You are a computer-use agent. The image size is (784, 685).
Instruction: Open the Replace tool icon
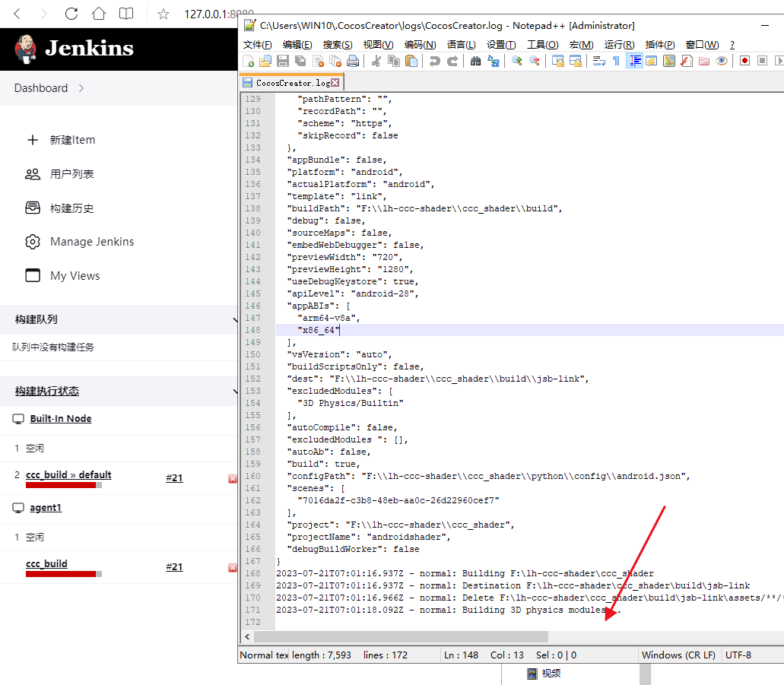pyautogui.click(x=494, y=61)
